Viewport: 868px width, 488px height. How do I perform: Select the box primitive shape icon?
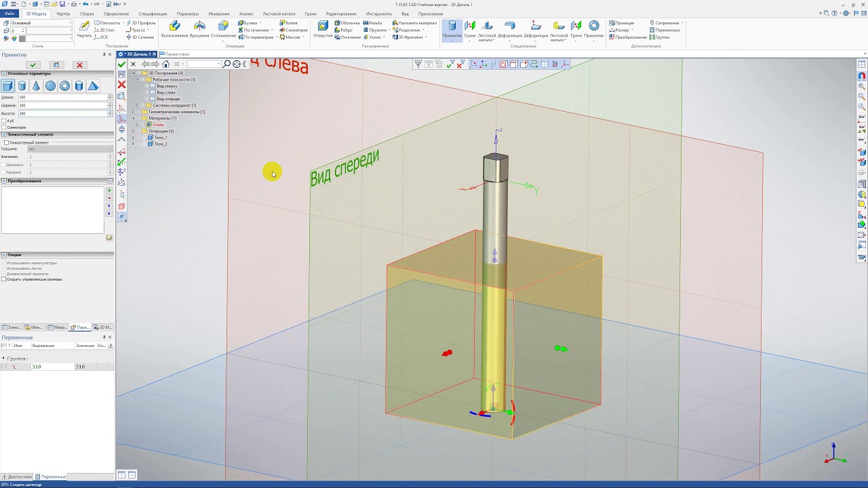tap(7, 86)
